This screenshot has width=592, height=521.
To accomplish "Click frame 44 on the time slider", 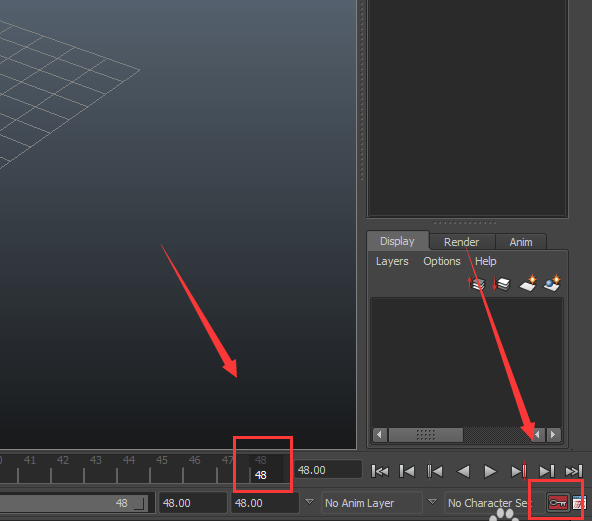I will [x=128, y=460].
